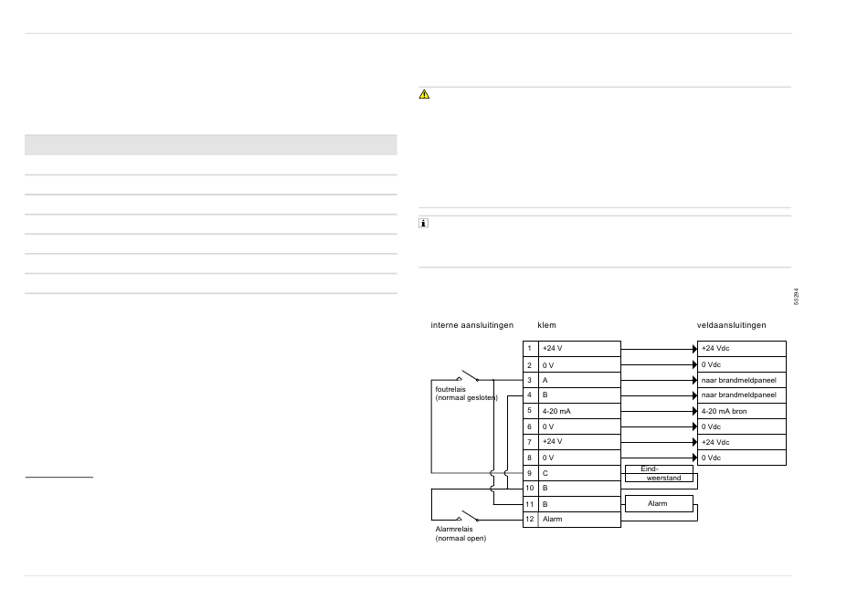Click the fault relay switch symbol
The image size is (868, 600).
(x=468, y=376)
